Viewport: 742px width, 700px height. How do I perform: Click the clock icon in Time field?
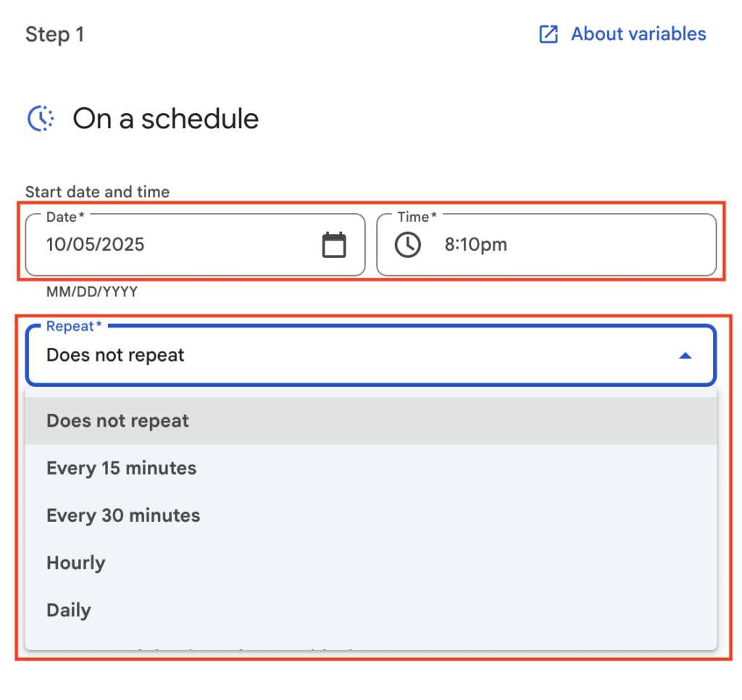(x=407, y=245)
